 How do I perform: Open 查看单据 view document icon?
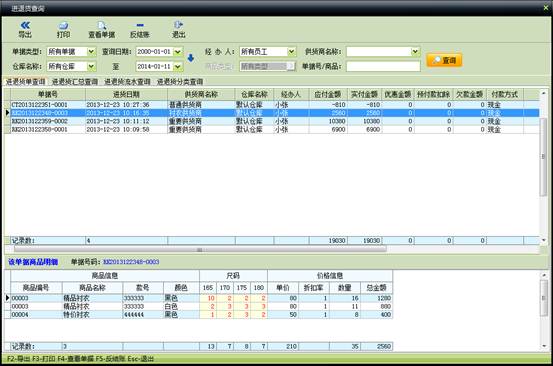(102, 30)
